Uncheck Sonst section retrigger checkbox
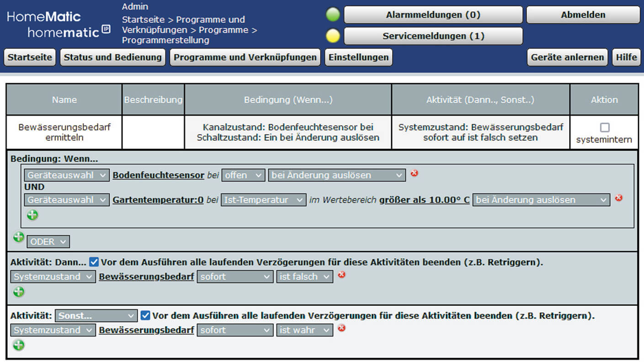The height and width of the screenshot is (364, 644). pyautogui.click(x=145, y=316)
